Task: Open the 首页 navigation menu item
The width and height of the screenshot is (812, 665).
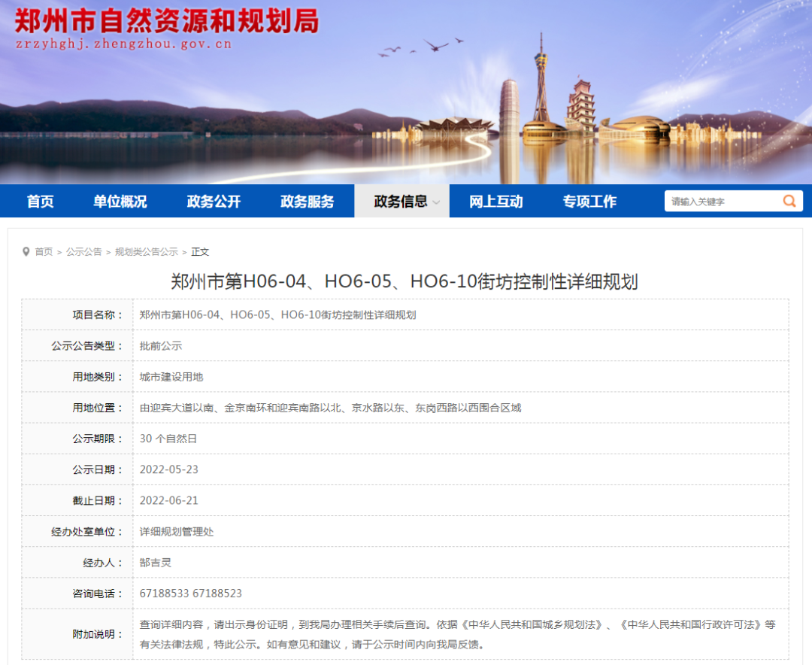Action: click(41, 201)
